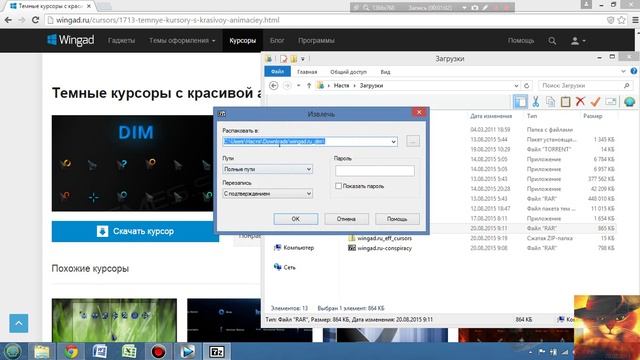This screenshot has width=640, height=360.
Task: Expand the Распаковать в path dropdown arrow
Action: click(x=393, y=142)
